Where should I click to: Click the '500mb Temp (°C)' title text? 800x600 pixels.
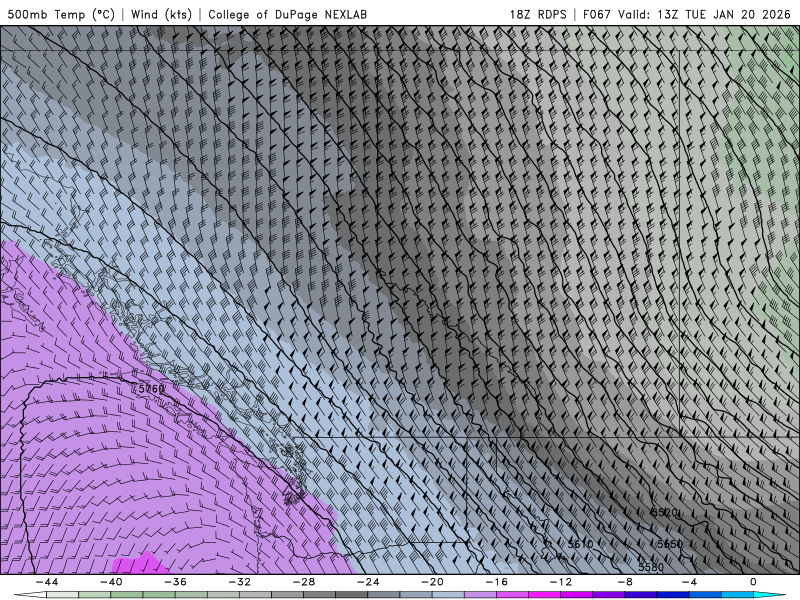coord(61,14)
